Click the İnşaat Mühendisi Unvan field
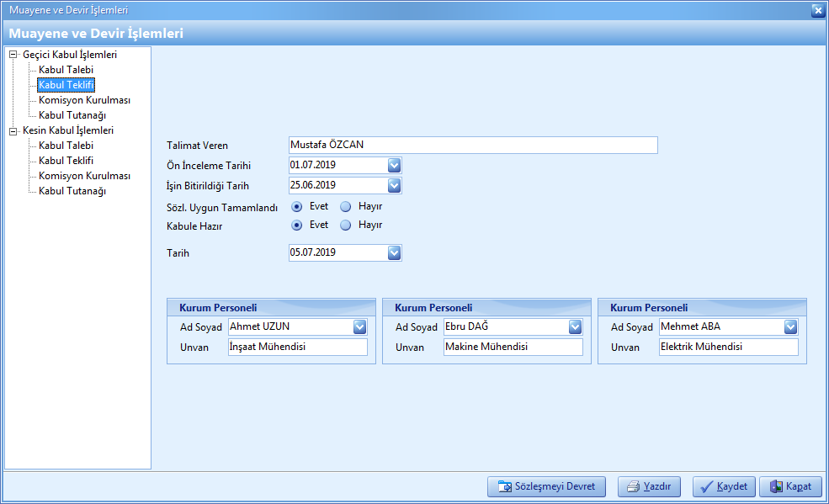 click(297, 347)
